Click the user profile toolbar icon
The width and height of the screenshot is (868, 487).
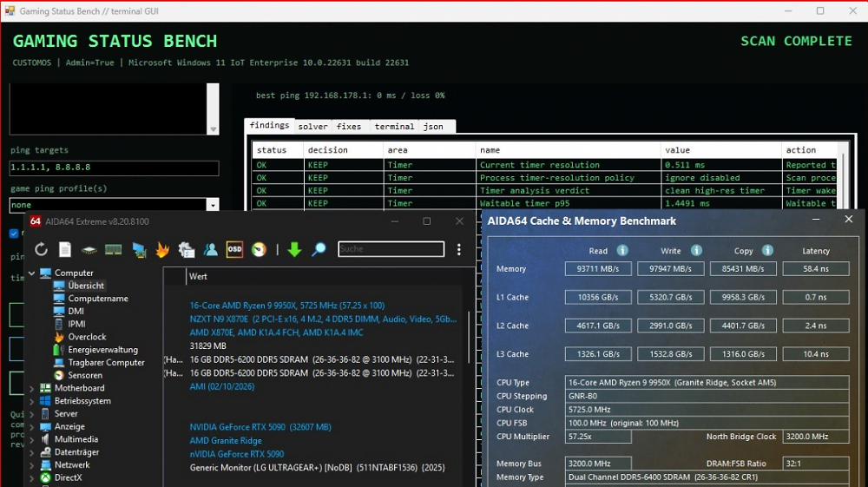(210, 250)
